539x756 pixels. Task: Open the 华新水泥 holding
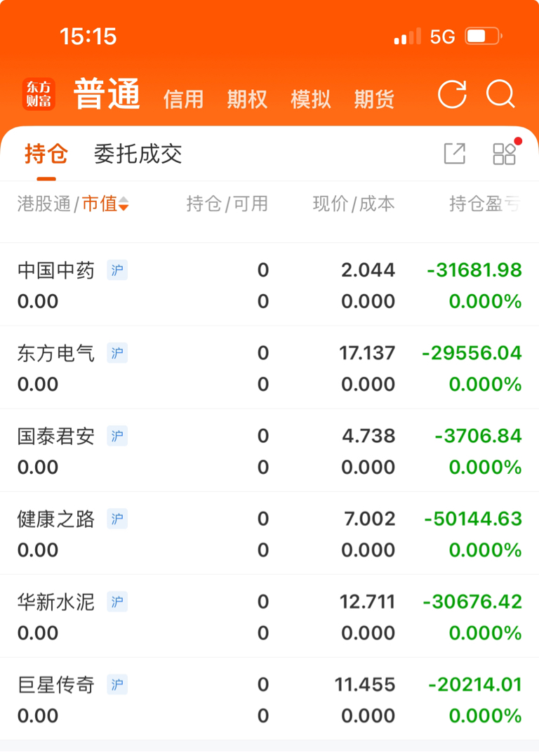click(x=269, y=616)
